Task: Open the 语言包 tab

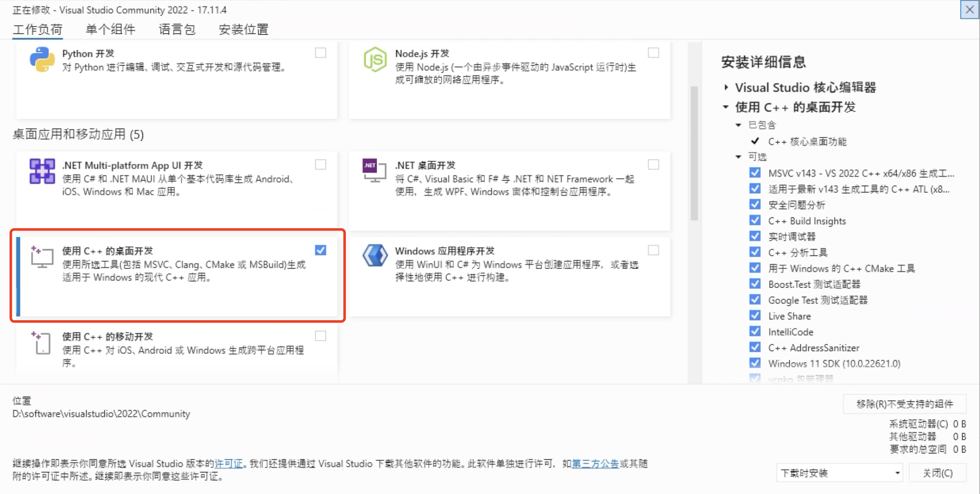Action: coord(177,30)
